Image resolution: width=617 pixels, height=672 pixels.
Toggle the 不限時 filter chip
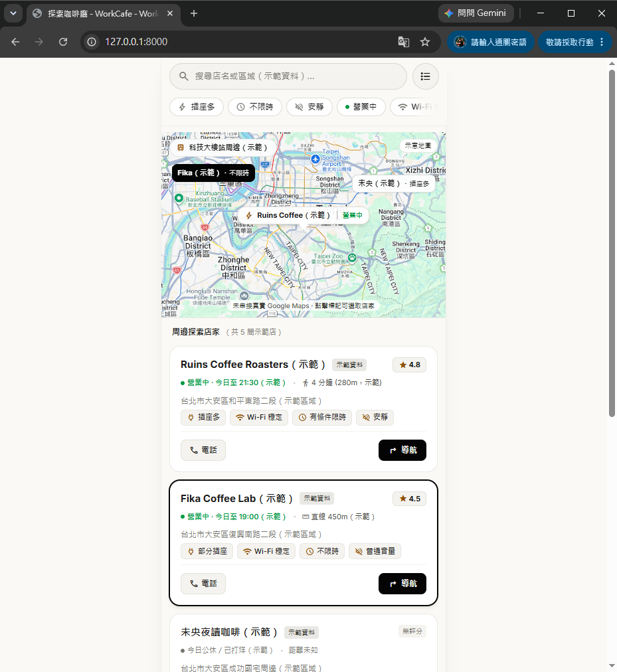coord(254,107)
